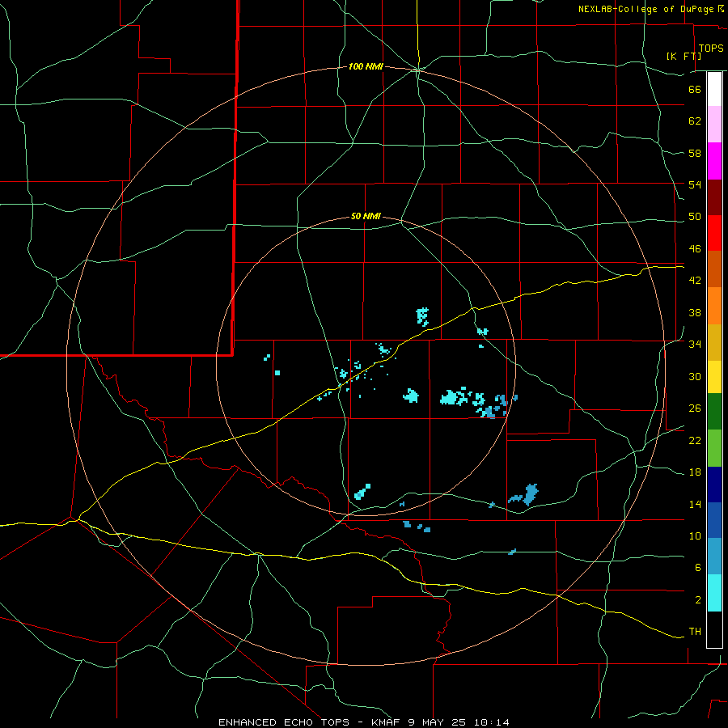Click the legend value '10'
Screen dimensions: 728x728
coord(695,535)
